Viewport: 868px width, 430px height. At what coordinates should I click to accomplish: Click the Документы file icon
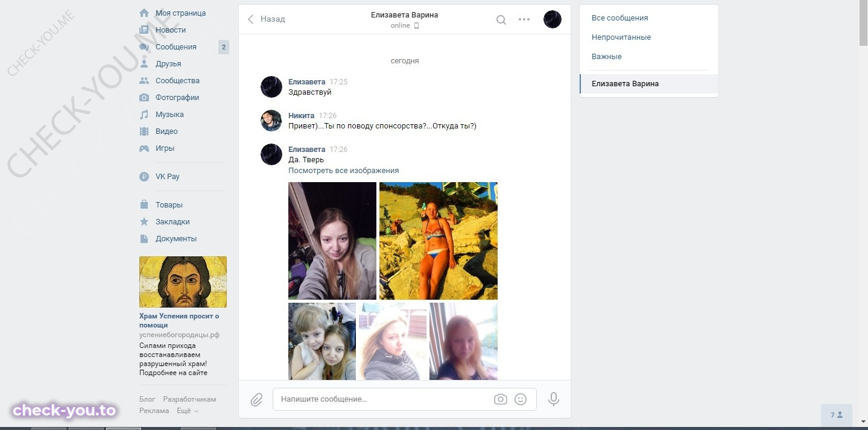[x=144, y=238]
